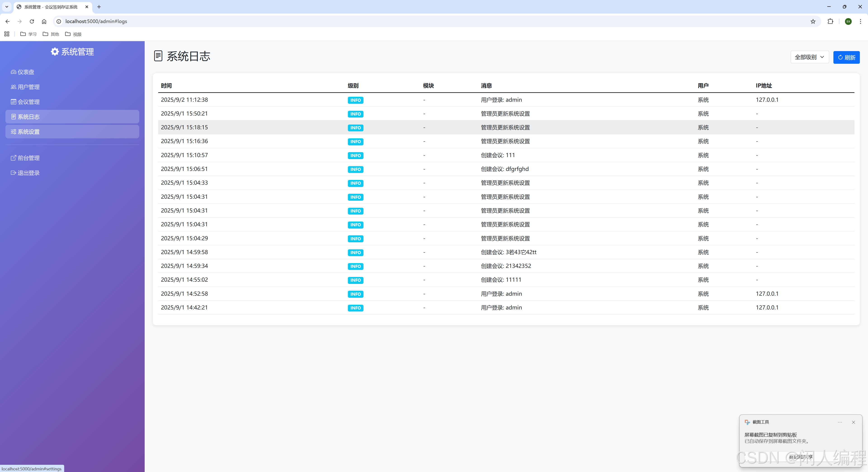Click 退出登录 to log out

(x=72, y=173)
